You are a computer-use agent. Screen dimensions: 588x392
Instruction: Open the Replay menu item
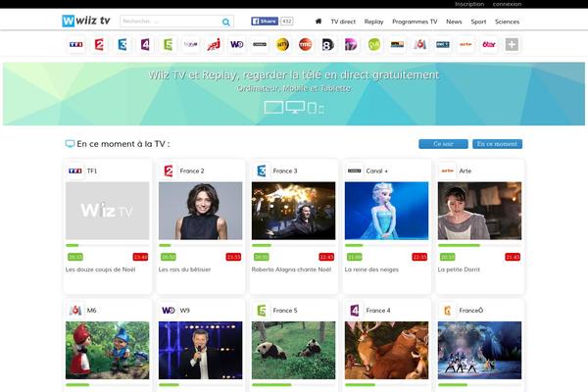[x=374, y=22]
